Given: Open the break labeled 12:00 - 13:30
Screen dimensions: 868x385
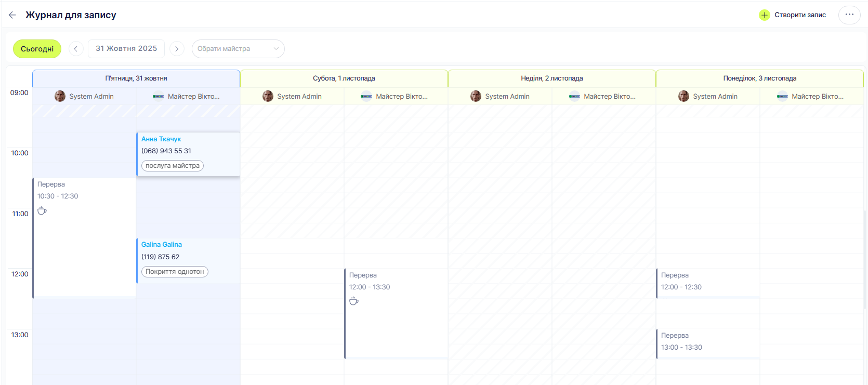Looking at the screenshot, I should (x=396, y=313).
